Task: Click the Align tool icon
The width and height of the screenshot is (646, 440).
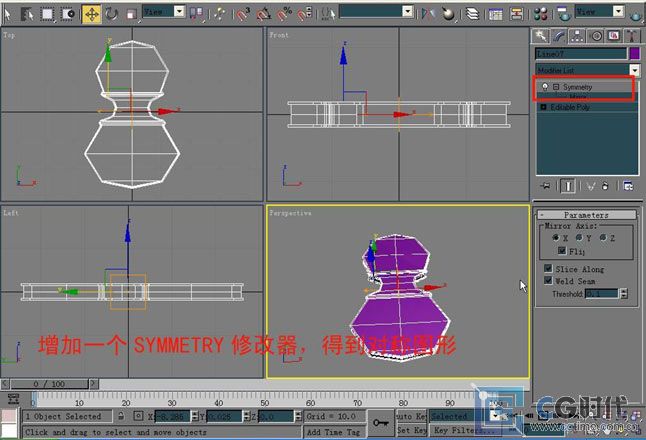Action: 448,14
